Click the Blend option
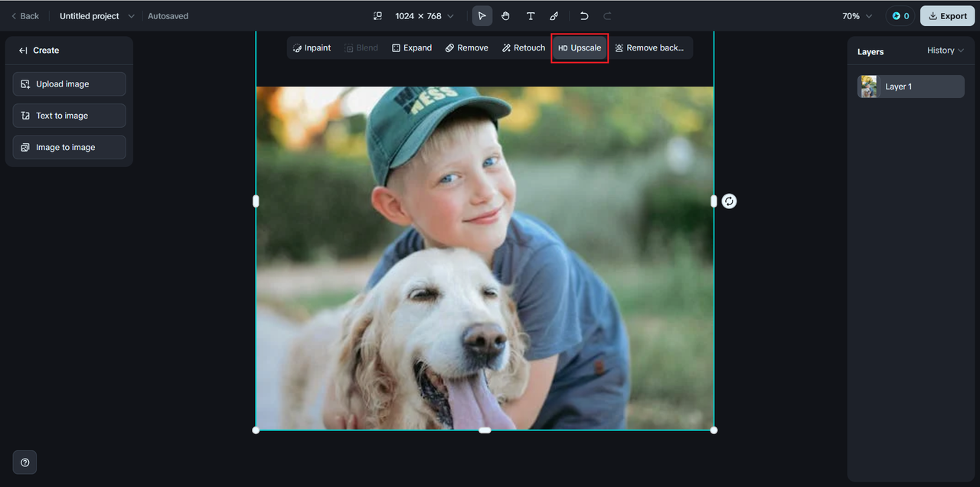 click(361, 47)
